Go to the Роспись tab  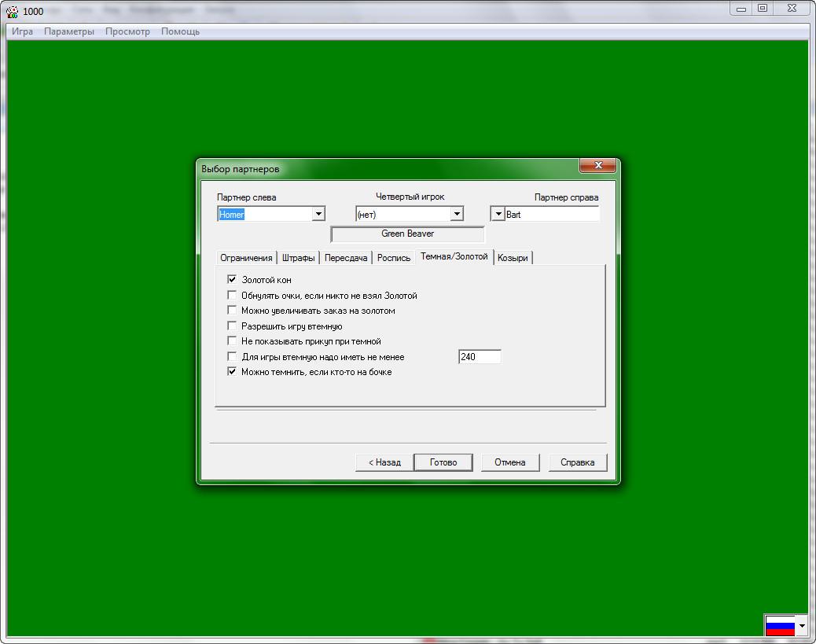point(394,258)
